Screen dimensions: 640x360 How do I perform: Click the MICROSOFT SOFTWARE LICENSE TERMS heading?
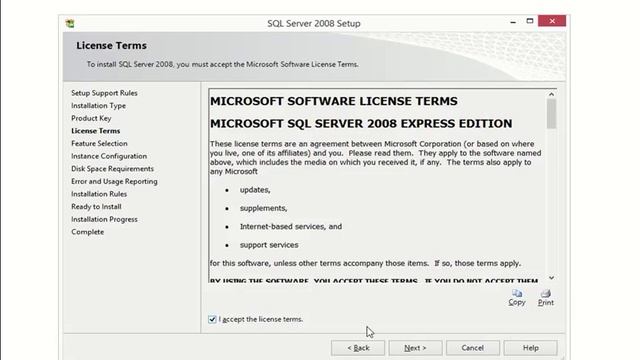click(333, 101)
